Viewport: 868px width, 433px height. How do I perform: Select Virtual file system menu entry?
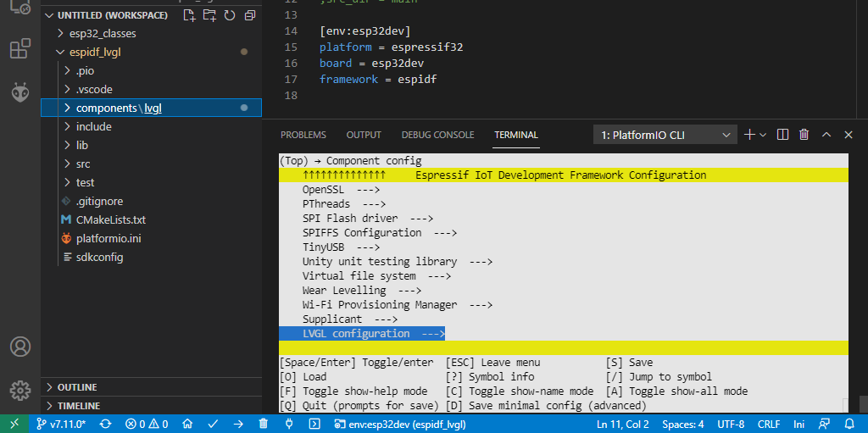click(x=376, y=275)
